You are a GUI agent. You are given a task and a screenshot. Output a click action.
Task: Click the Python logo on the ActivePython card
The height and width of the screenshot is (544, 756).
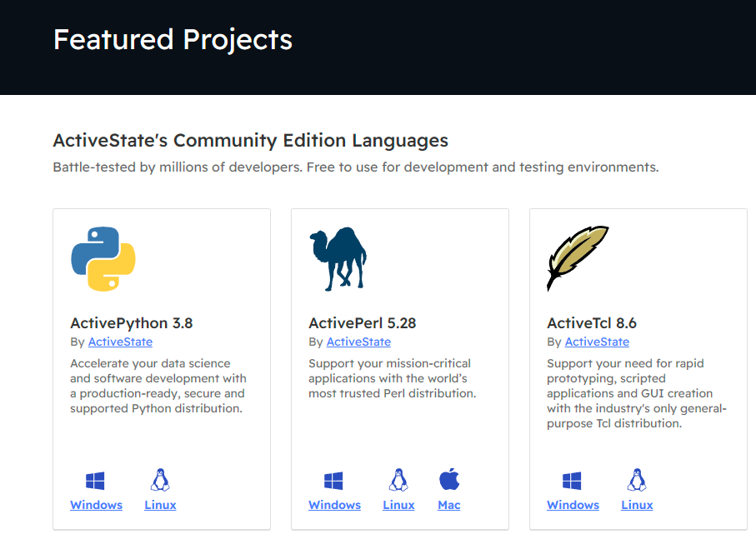(x=103, y=259)
